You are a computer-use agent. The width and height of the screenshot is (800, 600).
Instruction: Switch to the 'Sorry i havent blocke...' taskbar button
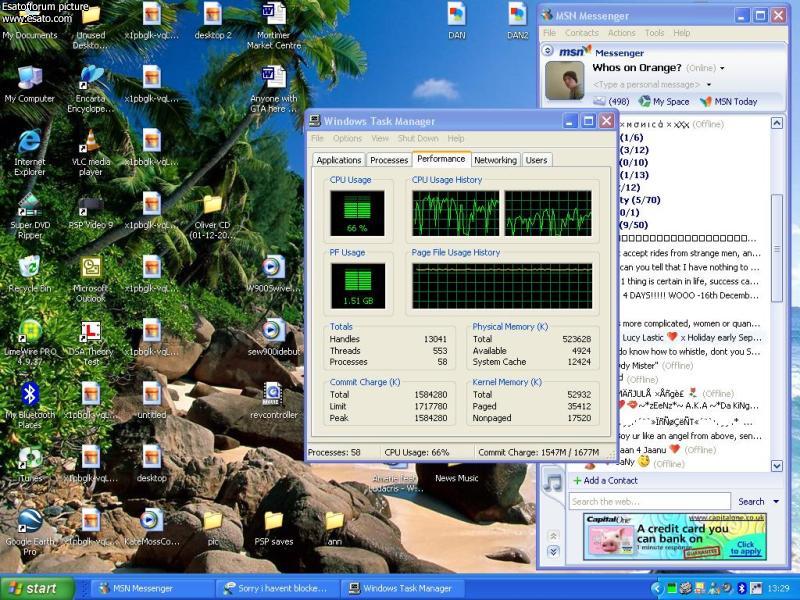[x=276, y=588]
